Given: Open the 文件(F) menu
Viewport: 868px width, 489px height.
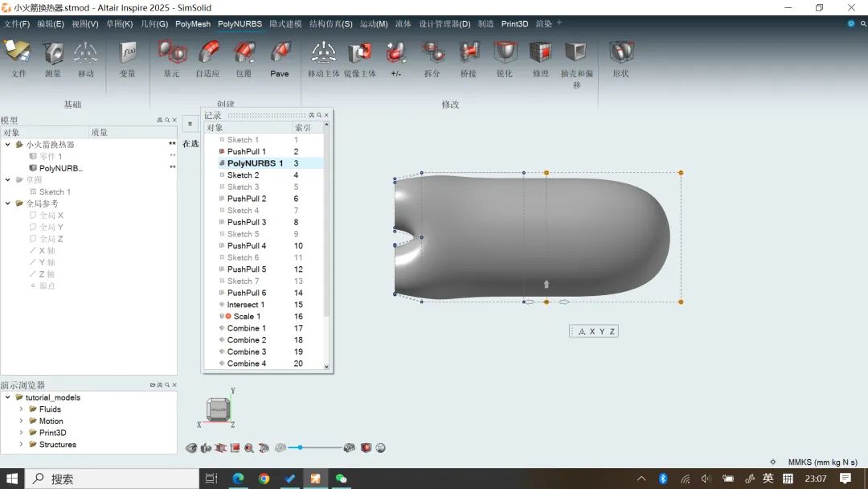Looking at the screenshot, I should 16,24.
